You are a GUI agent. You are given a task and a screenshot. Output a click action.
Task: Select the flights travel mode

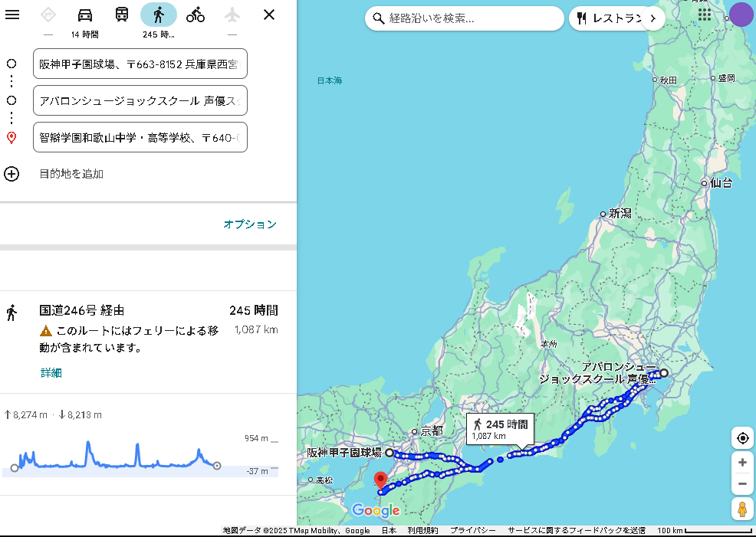tap(232, 15)
